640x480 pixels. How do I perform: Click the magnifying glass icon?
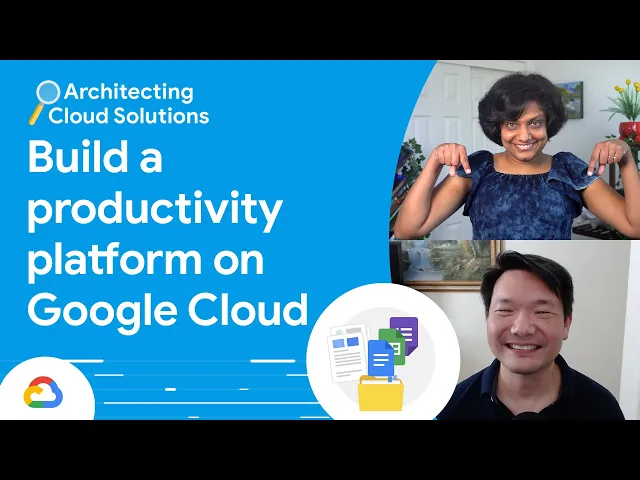click(x=44, y=102)
